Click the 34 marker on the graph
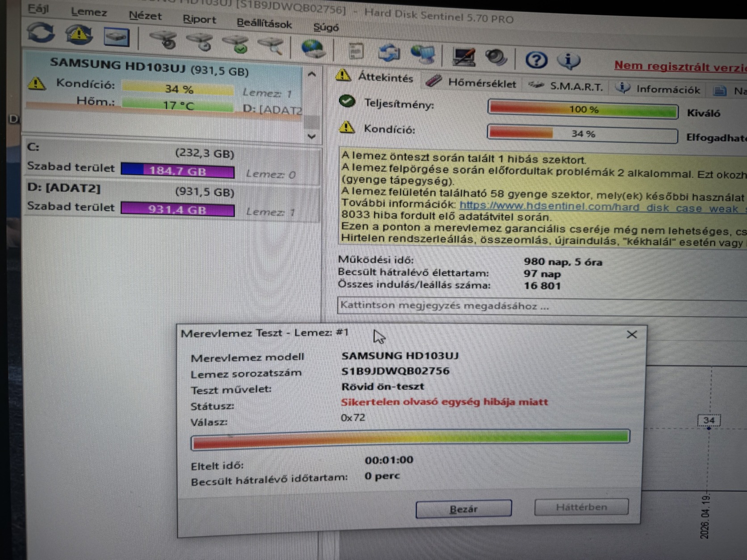The image size is (747, 560). click(709, 420)
